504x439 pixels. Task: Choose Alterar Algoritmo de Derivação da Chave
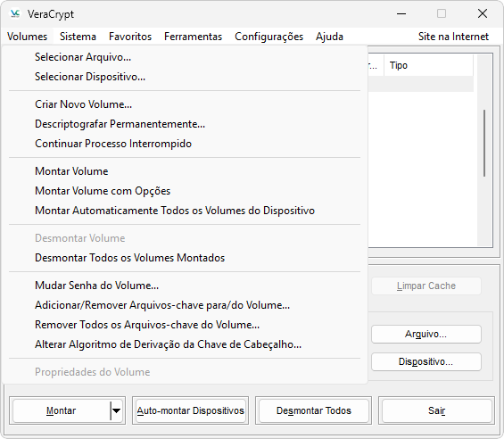pos(185,344)
